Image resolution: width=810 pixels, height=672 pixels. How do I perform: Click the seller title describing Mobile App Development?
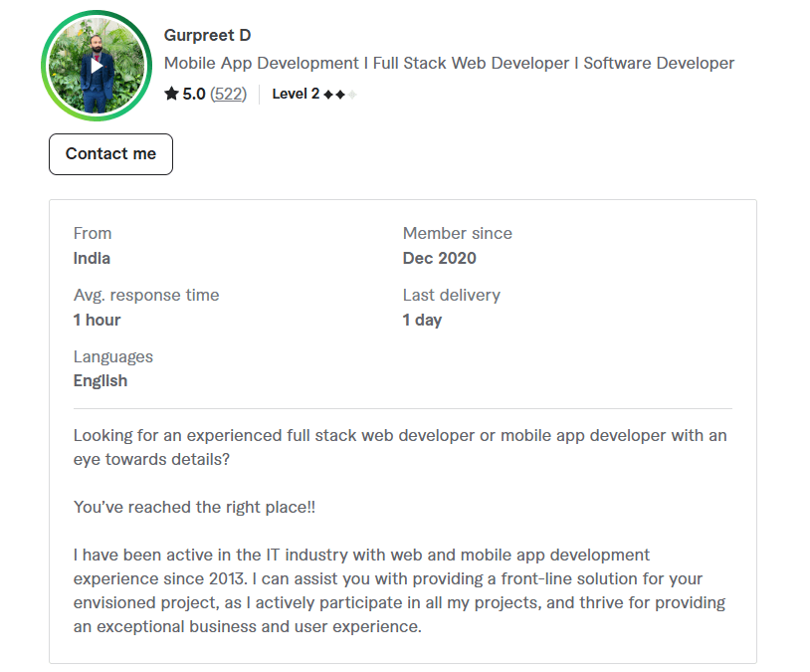[x=450, y=62]
